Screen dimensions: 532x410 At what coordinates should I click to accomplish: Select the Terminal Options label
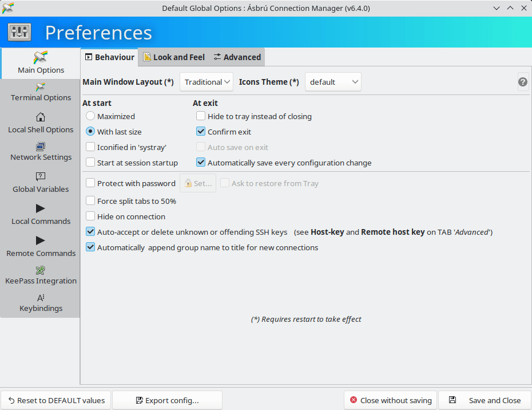(x=41, y=97)
